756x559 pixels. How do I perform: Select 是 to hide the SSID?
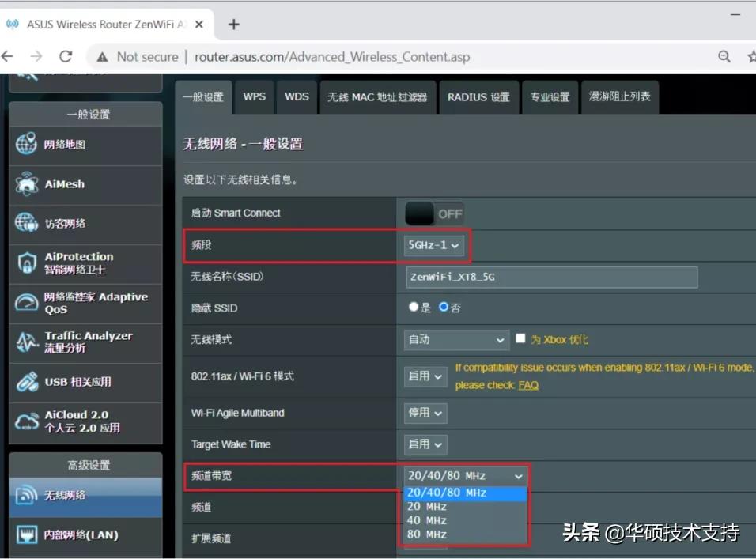coord(414,308)
